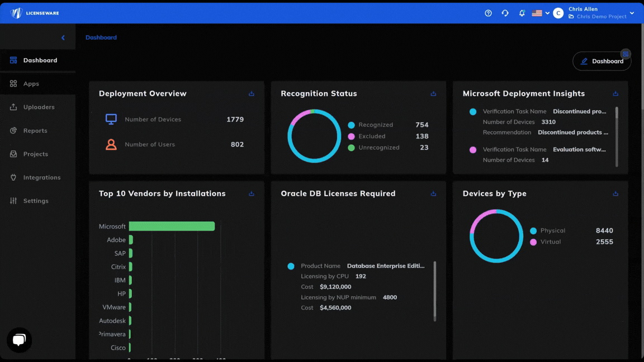Download Top 10 Vendors by Installations card
The height and width of the screenshot is (362, 644).
point(252,194)
